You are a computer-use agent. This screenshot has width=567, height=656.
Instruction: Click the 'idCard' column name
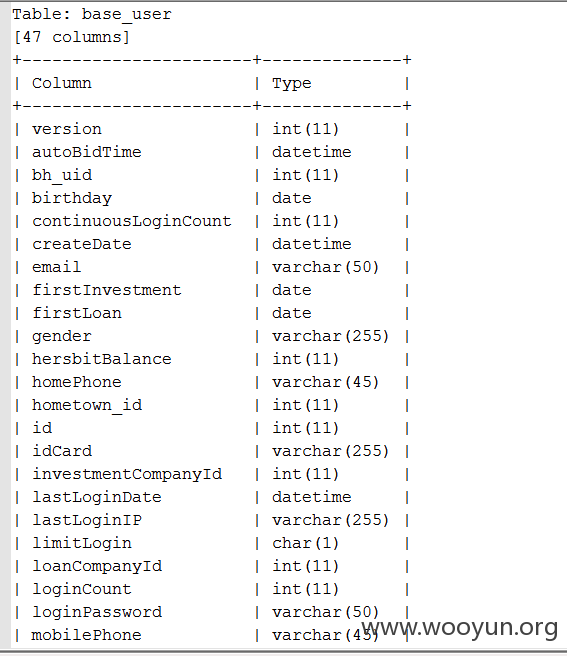(x=62, y=451)
